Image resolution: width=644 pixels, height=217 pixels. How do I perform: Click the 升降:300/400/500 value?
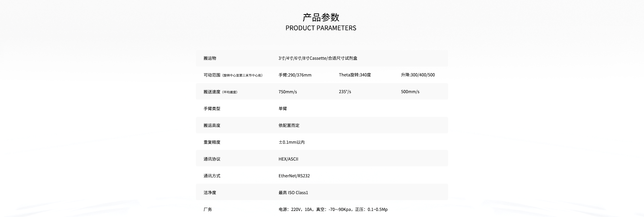tap(418, 75)
